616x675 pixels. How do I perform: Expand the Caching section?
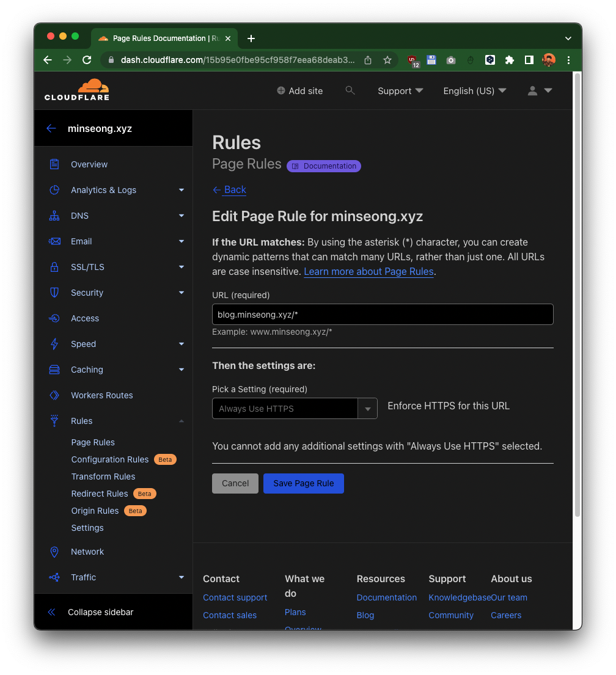182,370
